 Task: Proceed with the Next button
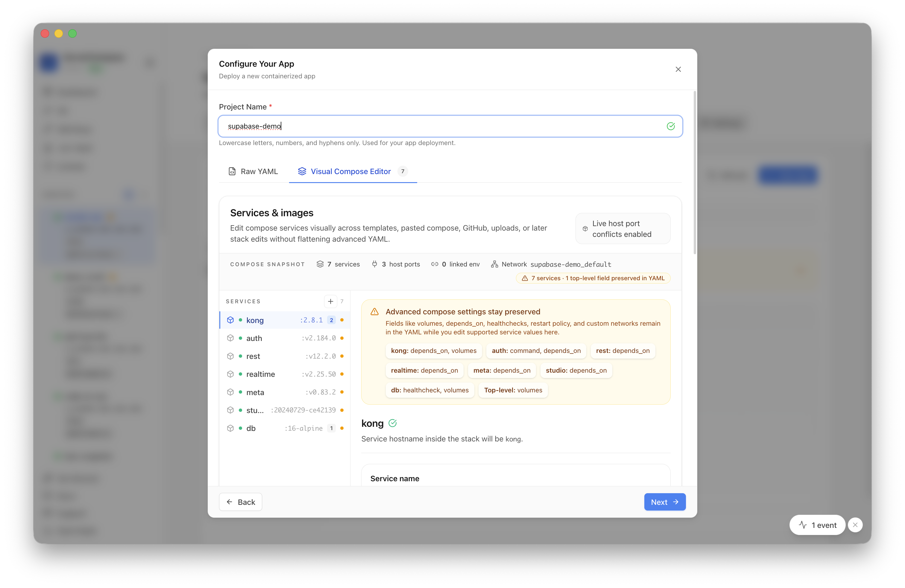pyautogui.click(x=665, y=502)
